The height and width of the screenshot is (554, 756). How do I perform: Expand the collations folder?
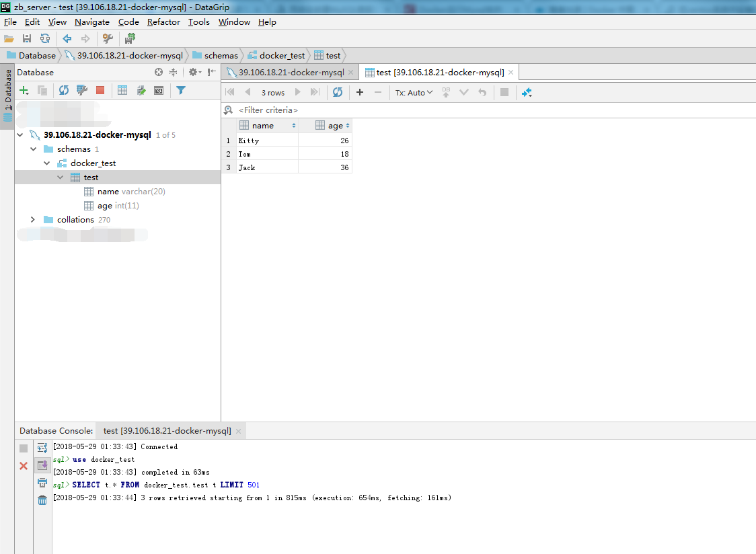33,219
